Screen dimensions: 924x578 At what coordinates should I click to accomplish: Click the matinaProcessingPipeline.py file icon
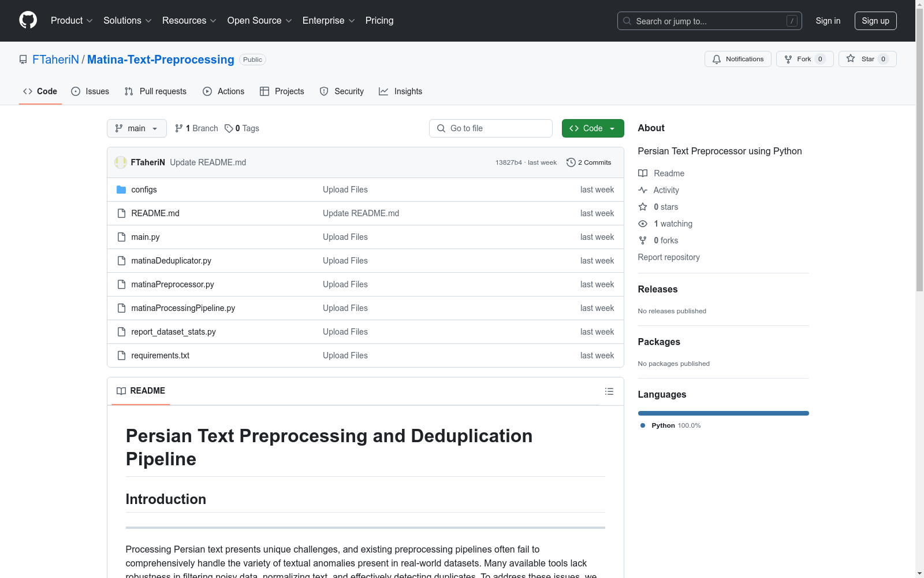tap(121, 308)
